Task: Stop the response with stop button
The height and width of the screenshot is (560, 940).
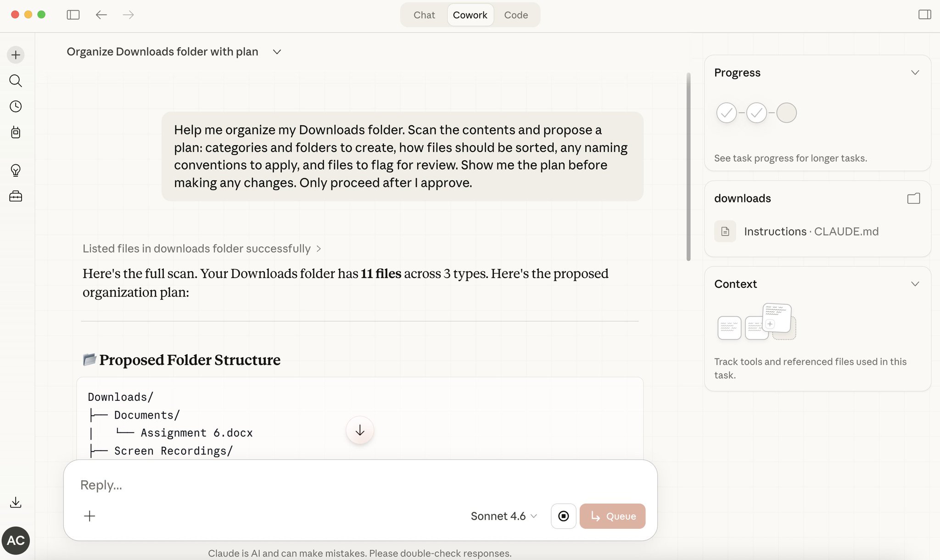Action: (x=564, y=516)
